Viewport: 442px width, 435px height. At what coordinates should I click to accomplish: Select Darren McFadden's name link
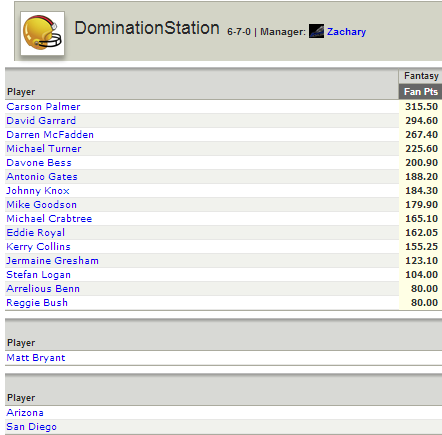point(50,135)
